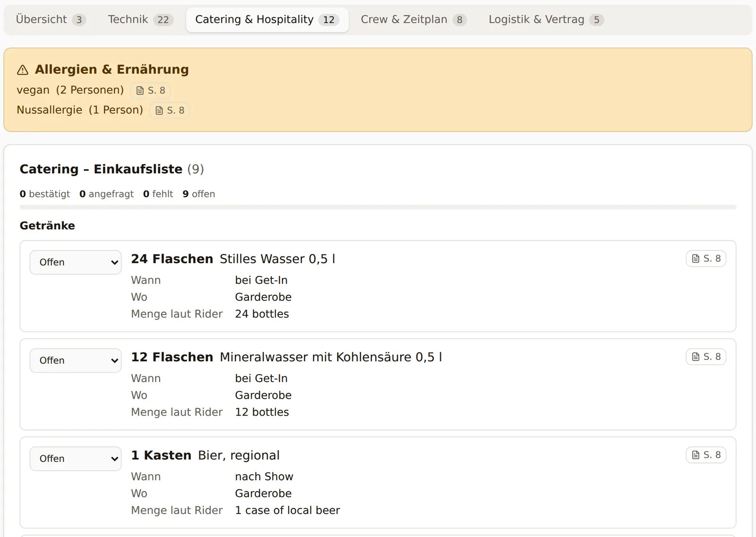756x537 pixels.
Task: Click the Allergien & Ernährung warning icon
Action: pyautogui.click(x=23, y=70)
